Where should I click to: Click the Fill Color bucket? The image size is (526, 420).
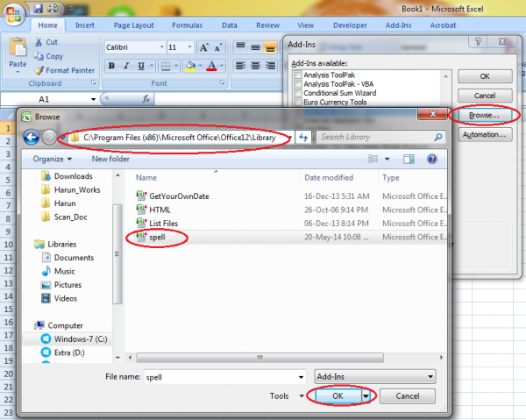pyautogui.click(x=190, y=66)
